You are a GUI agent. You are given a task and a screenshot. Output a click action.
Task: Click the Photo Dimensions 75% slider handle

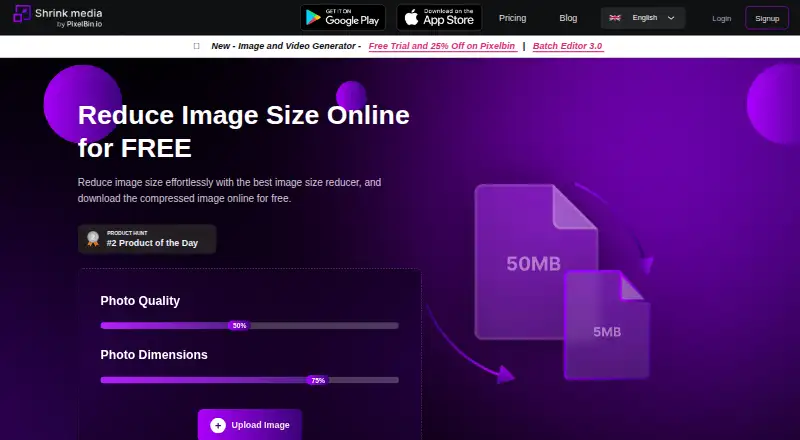coord(318,380)
